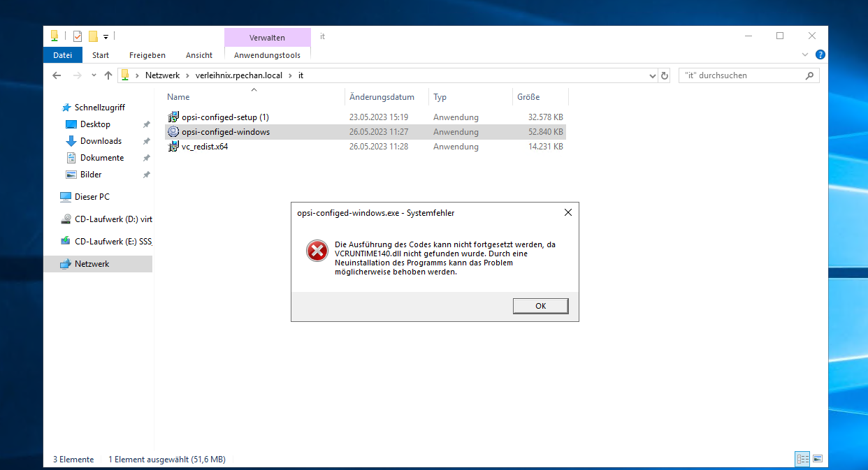This screenshot has height=470, width=868.
Task: Click OK in the Systemfehler dialog
Action: click(540, 306)
